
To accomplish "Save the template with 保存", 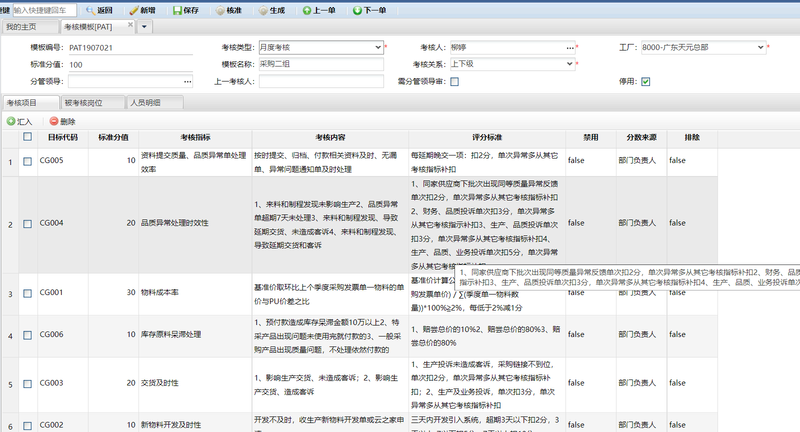I will point(186,10).
